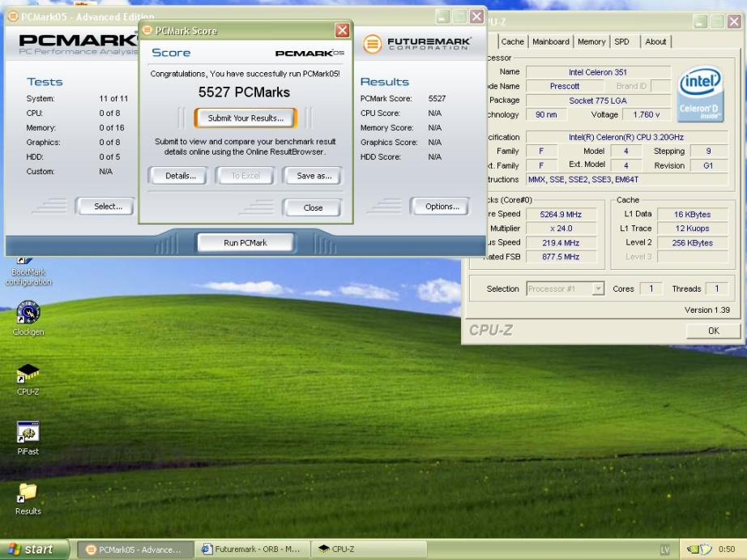Switch to the SPD tab in CPU-Z
The image size is (747, 560).
pos(621,41)
